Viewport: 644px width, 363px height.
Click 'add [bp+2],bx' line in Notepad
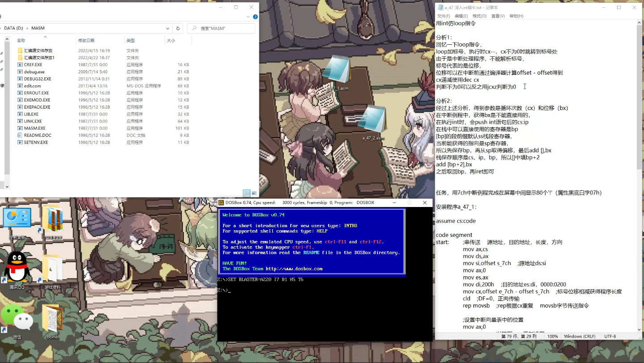pyautogui.click(x=454, y=165)
